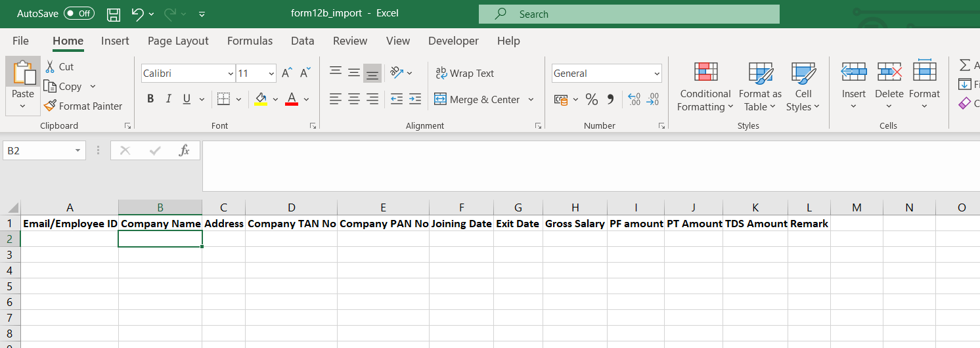Toggle Bold formatting
980x348 pixels.
(x=150, y=99)
